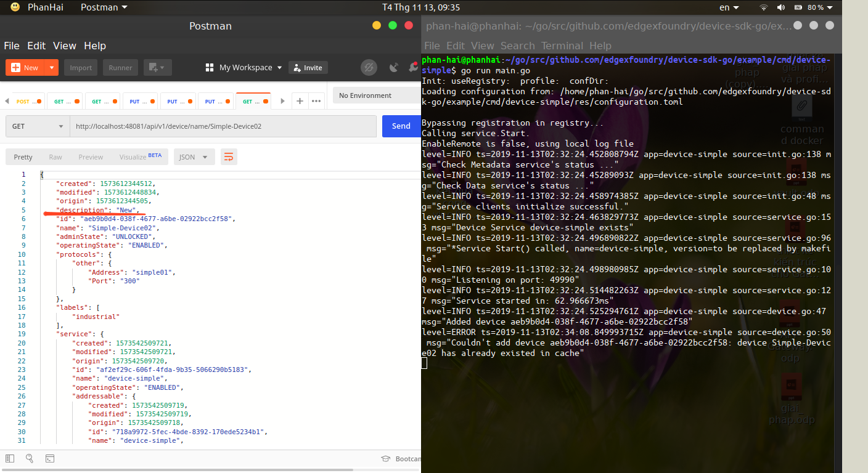Open Postman View menu
This screenshot has width=868, height=473.
[x=65, y=46]
